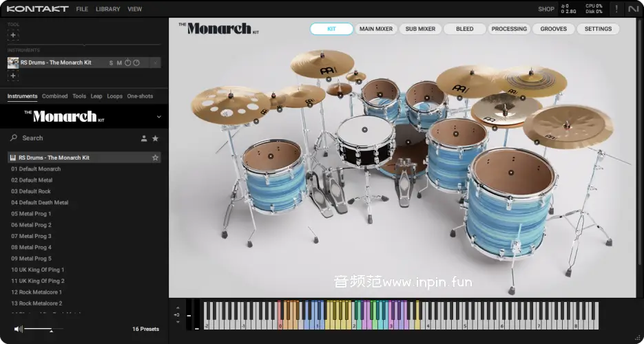Screen dimensions: 644x344
Task: Select preset 01 Default Monarch
Action: 36,169
